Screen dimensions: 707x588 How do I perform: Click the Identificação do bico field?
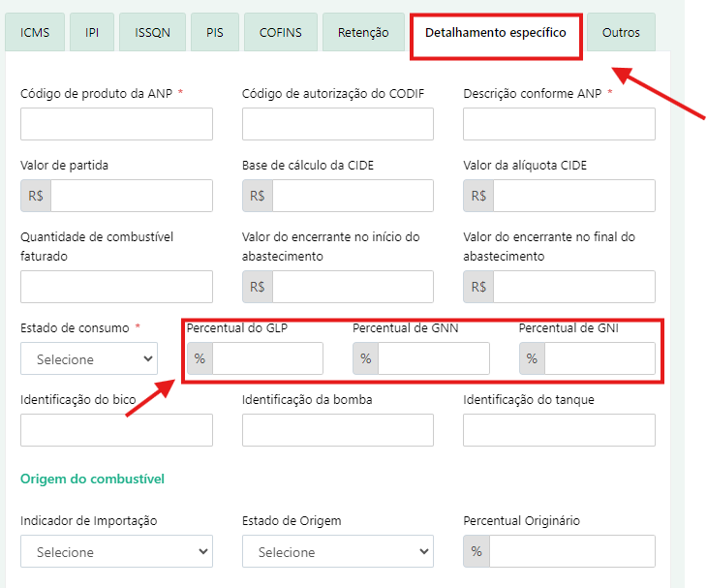click(116, 430)
